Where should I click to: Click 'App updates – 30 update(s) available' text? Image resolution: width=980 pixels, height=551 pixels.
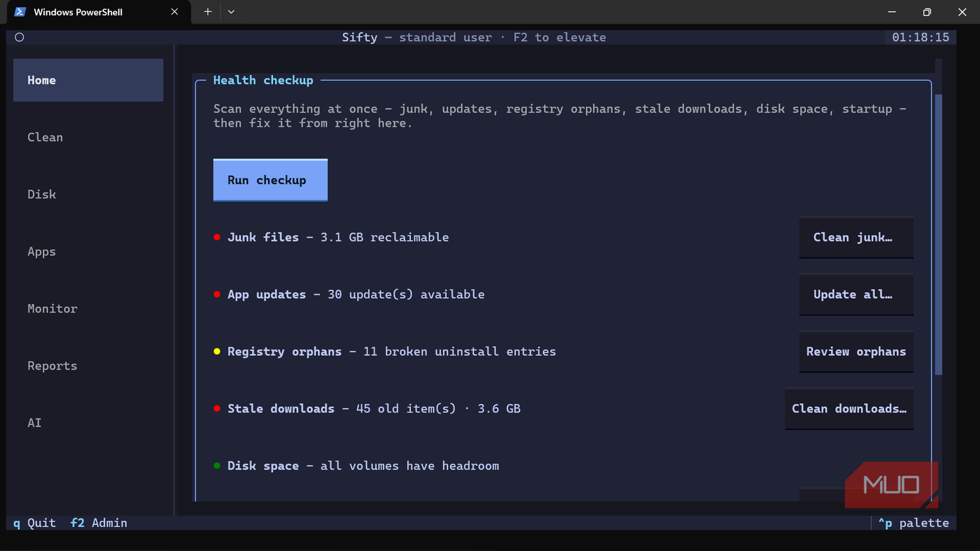coord(356,294)
